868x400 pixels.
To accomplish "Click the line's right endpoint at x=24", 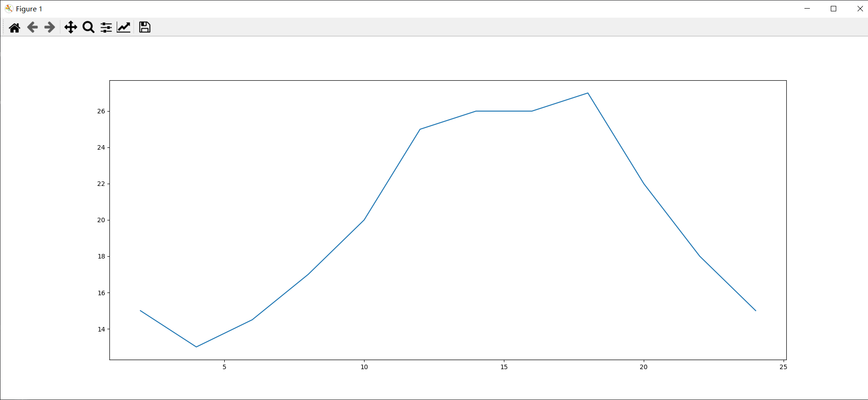I will coord(755,311).
